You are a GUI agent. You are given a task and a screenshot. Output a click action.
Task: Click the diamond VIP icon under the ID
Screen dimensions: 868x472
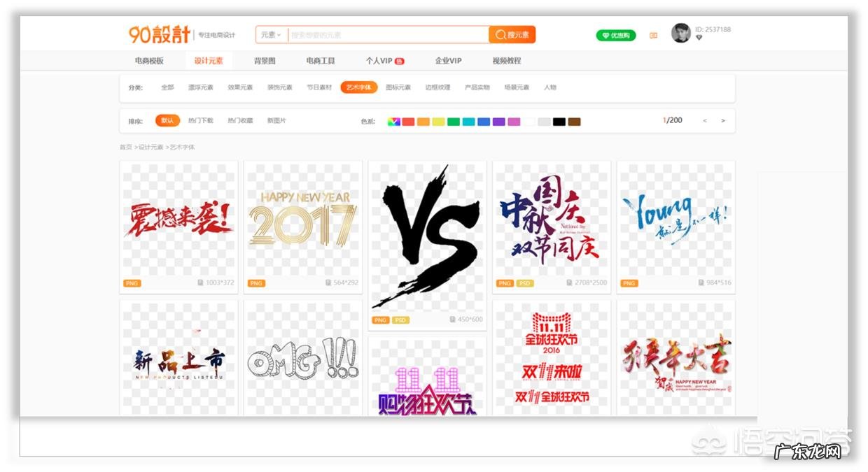[x=699, y=38]
